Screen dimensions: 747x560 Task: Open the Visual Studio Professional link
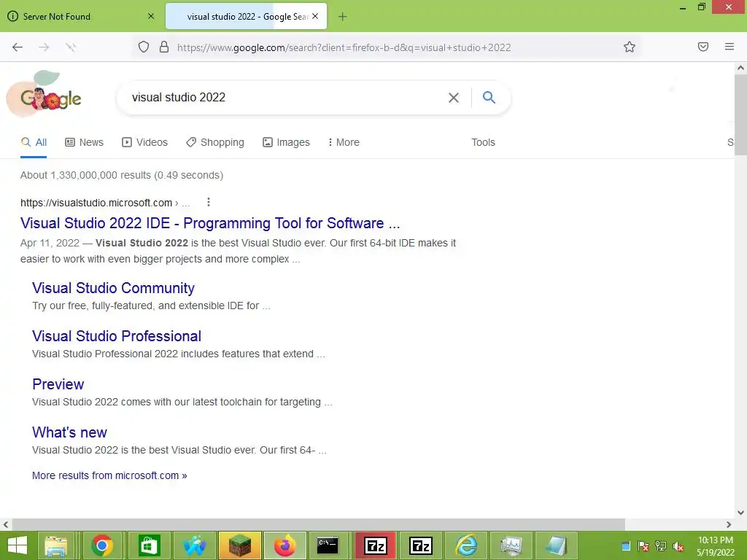click(x=117, y=336)
